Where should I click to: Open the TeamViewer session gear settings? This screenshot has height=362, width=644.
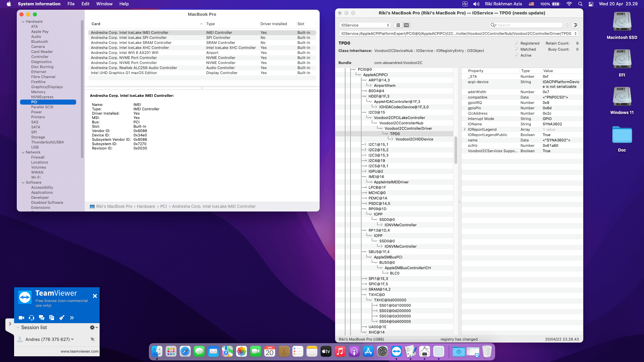(94, 327)
